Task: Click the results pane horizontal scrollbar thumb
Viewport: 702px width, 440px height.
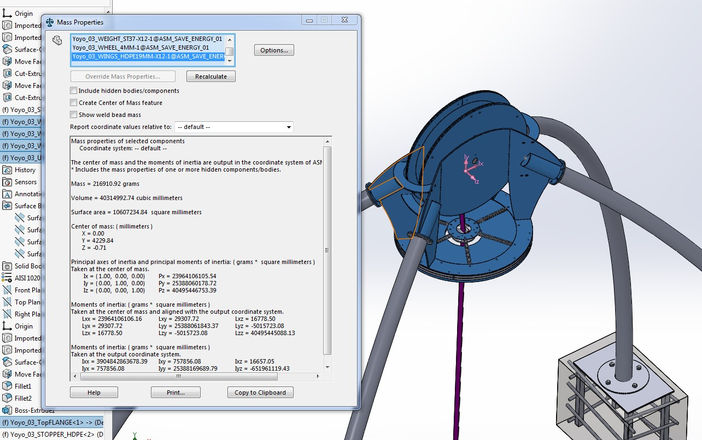Action: 178,376
